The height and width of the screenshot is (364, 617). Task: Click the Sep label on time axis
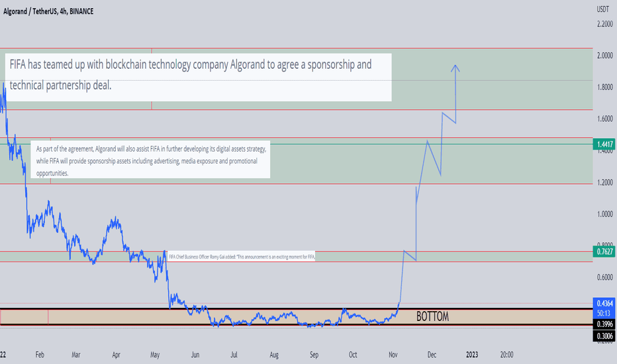314,355
